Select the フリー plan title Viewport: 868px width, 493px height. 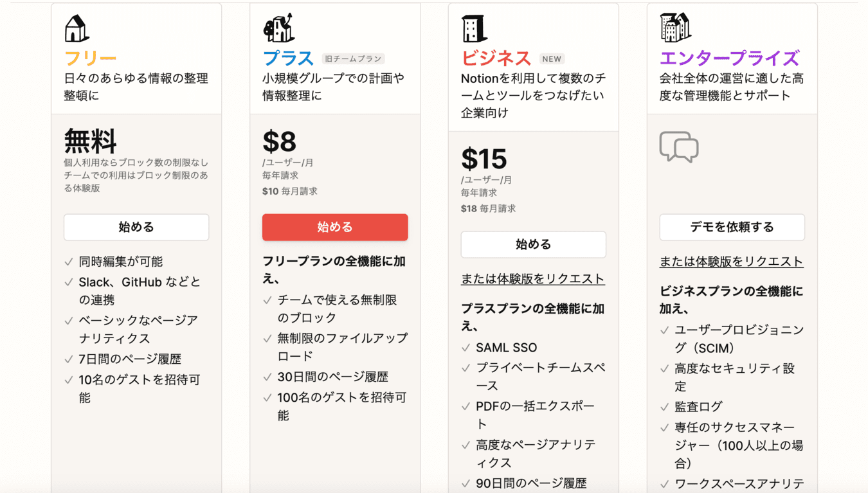click(x=91, y=58)
